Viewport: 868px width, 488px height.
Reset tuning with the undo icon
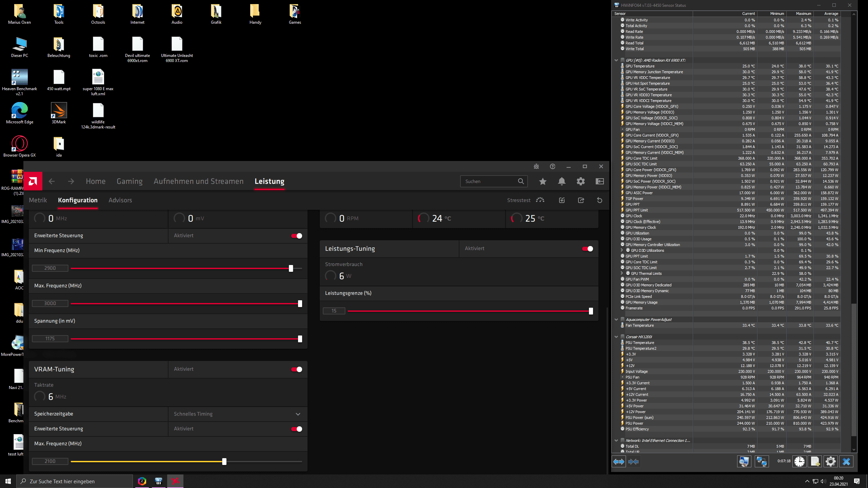599,200
